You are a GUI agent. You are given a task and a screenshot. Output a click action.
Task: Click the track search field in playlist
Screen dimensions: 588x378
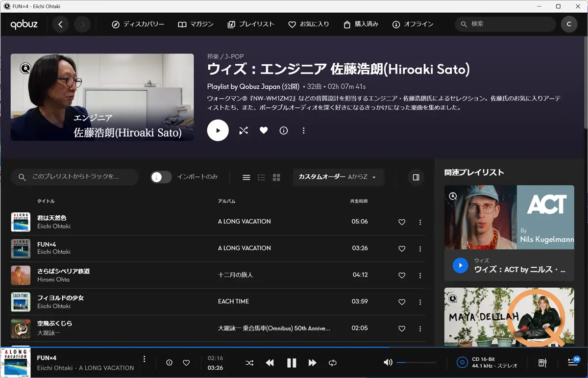[x=75, y=177]
